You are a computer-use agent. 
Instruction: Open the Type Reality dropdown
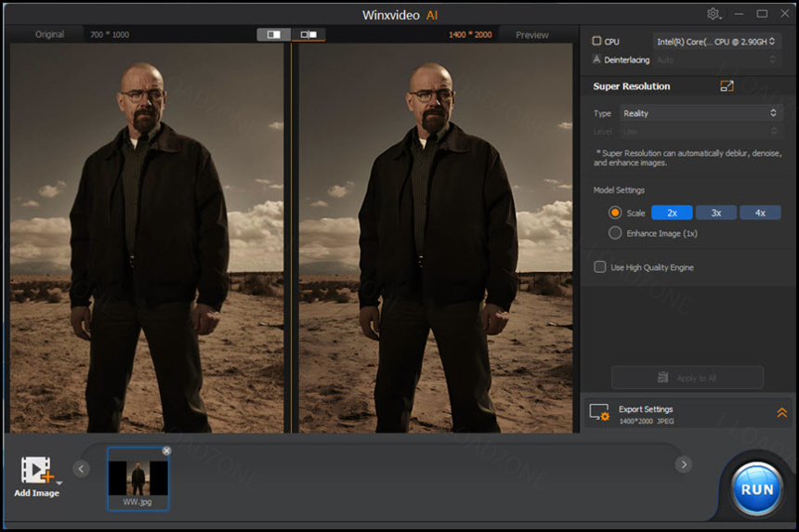coord(700,113)
